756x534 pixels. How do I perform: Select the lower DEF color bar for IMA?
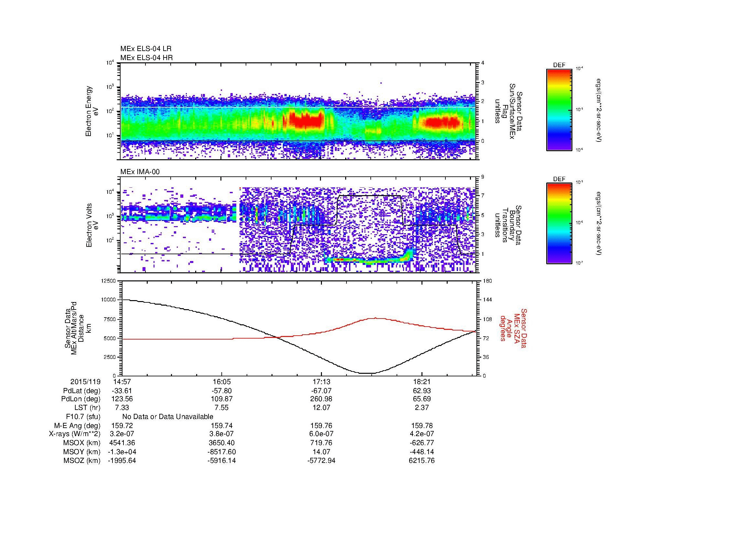coord(559,224)
